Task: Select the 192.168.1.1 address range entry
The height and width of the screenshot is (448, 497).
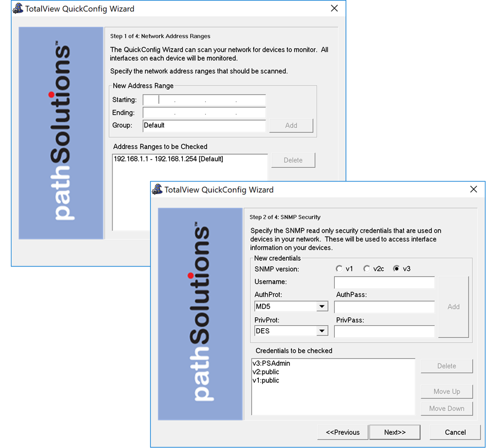Action: pos(168,159)
